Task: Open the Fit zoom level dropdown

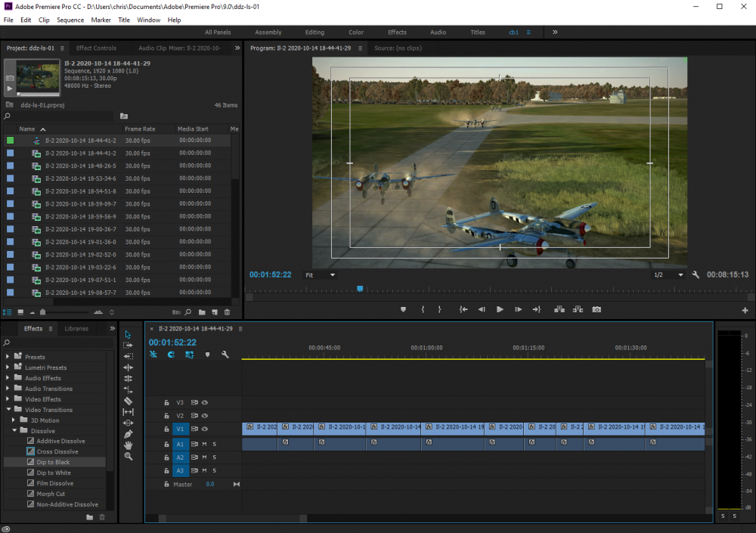Action: click(321, 275)
